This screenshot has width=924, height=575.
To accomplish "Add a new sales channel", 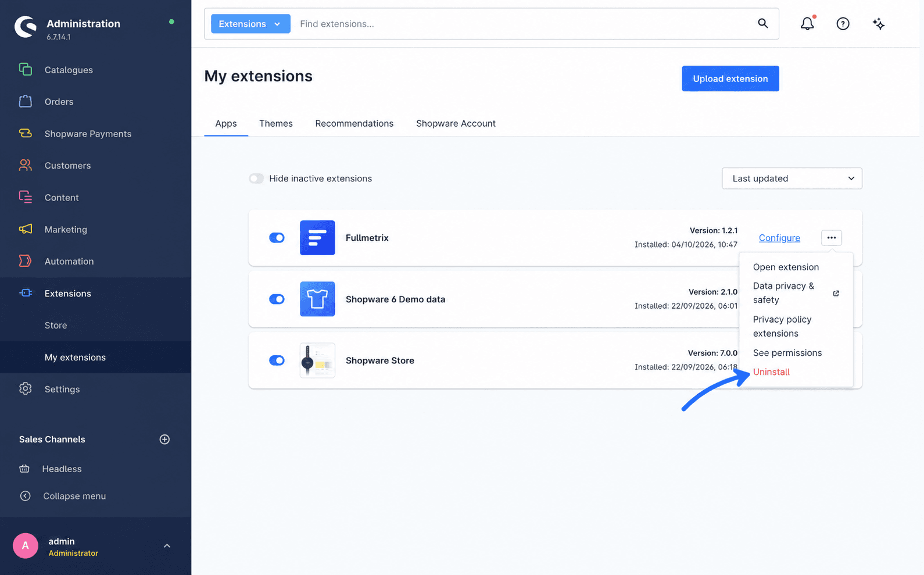I will coord(164,440).
